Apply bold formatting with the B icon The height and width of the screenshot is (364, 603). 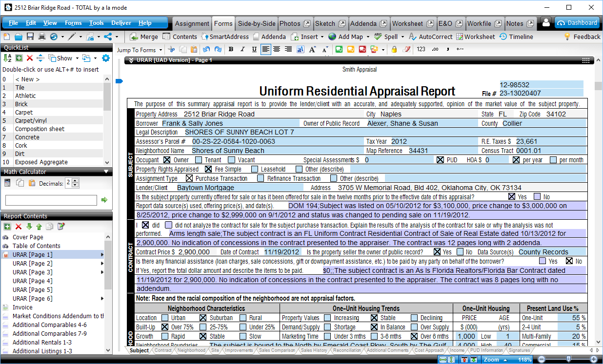click(231, 49)
